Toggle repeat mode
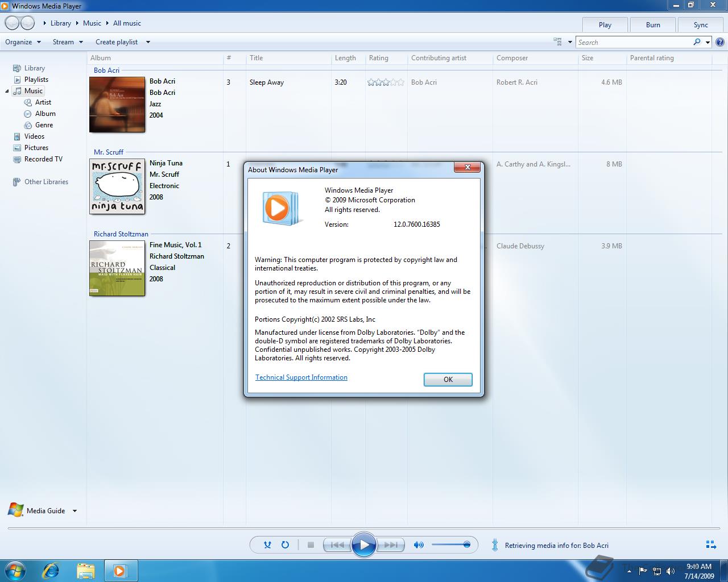 pos(286,544)
